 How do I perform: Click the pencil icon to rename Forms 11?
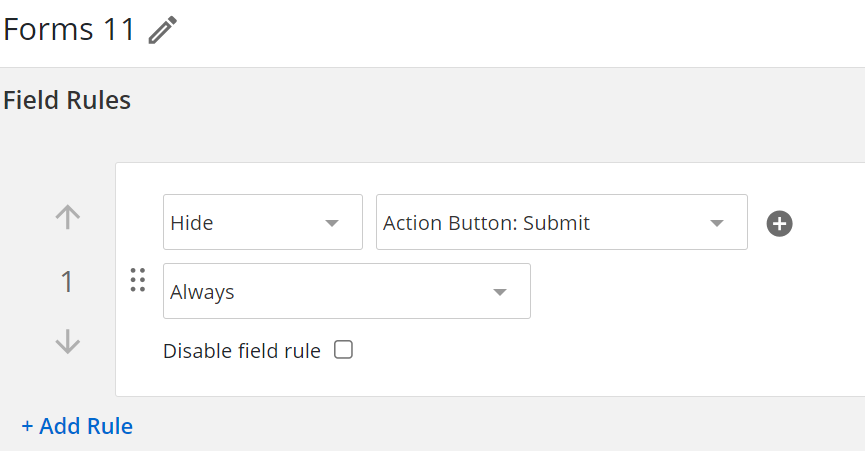click(x=163, y=30)
